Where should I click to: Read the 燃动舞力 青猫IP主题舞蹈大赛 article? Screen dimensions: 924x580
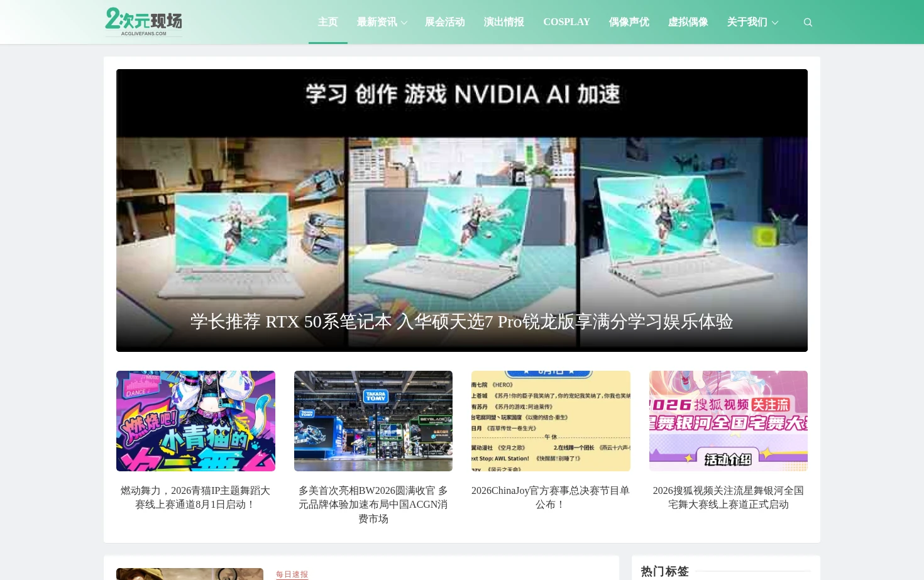tap(195, 498)
